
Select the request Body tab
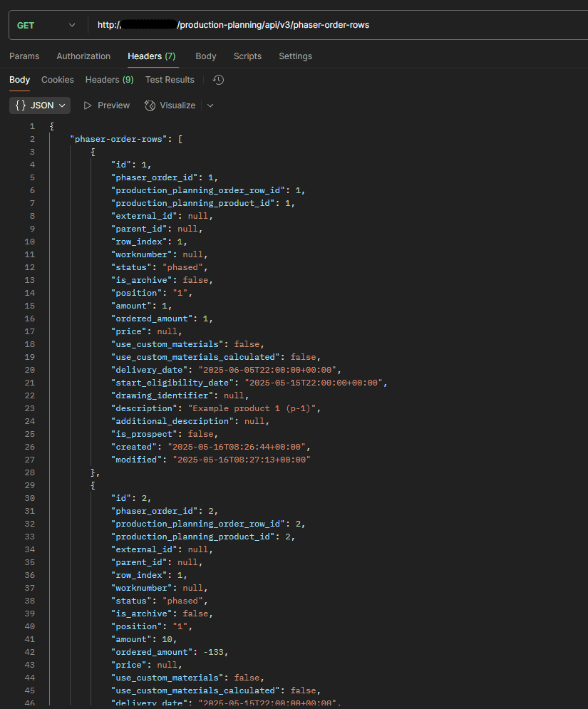click(x=206, y=56)
